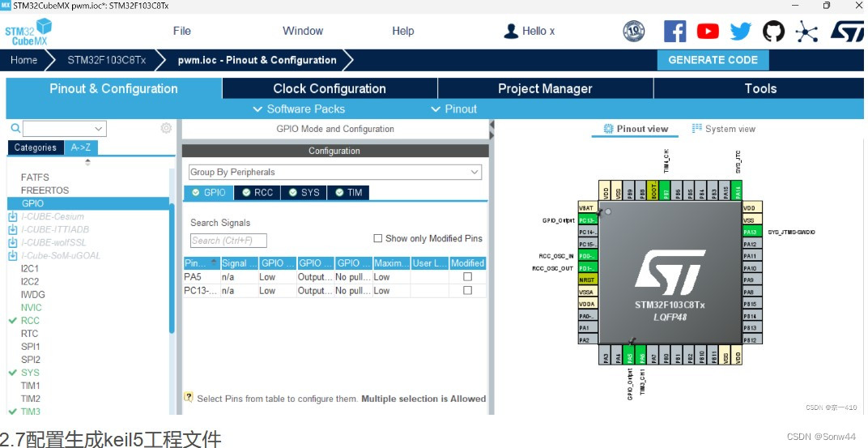Switch to the System view tab
The width and height of the screenshot is (868, 448).
pos(724,129)
